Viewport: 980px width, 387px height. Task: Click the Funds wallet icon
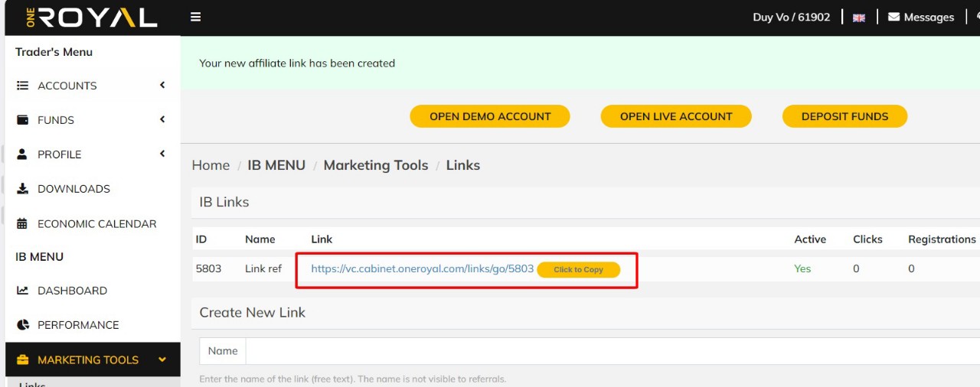[x=22, y=120]
